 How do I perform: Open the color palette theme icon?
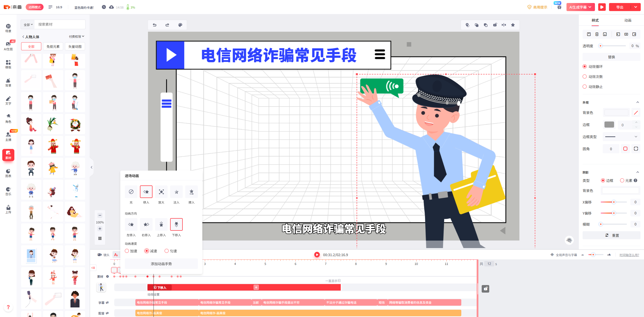[x=180, y=25]
